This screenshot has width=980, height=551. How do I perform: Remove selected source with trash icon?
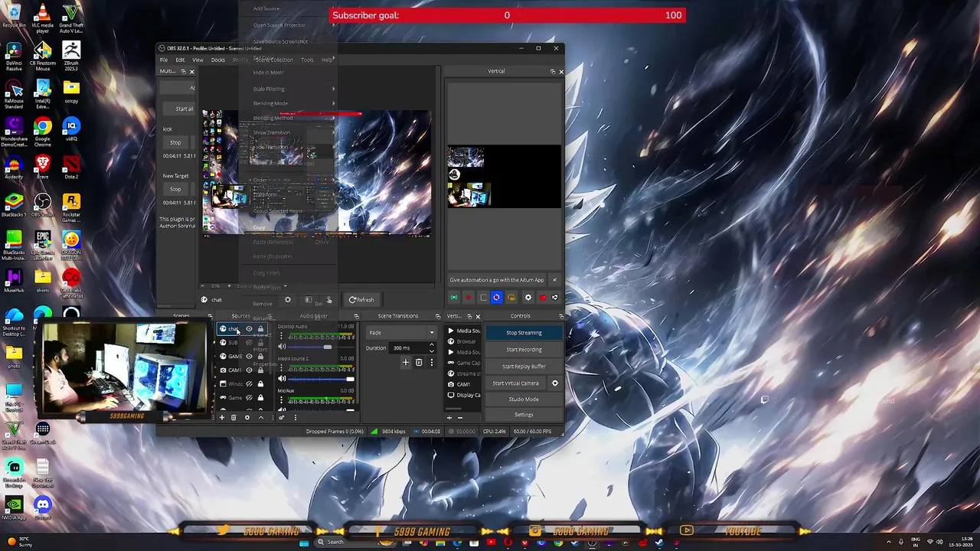(x=234, y=417)
